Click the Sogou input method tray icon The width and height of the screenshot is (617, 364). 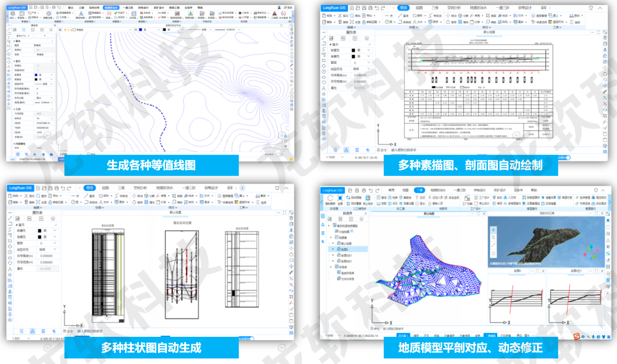point(576,337)
